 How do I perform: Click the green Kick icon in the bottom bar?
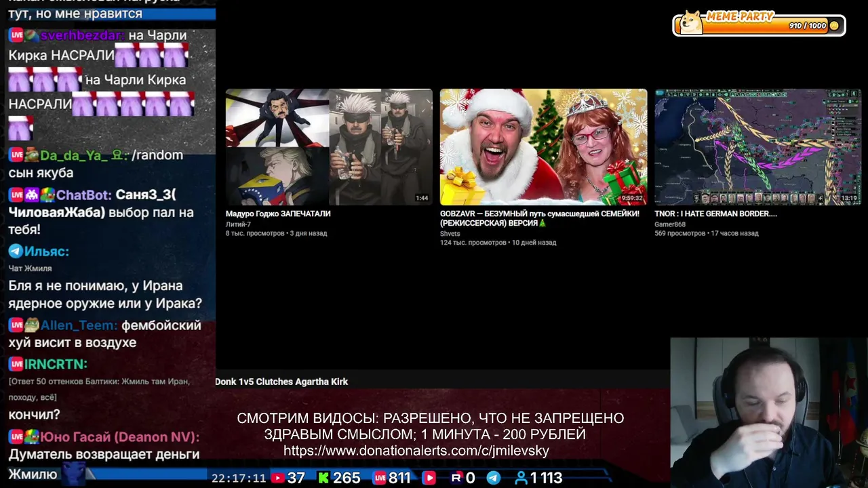click(x=323, y=478)
